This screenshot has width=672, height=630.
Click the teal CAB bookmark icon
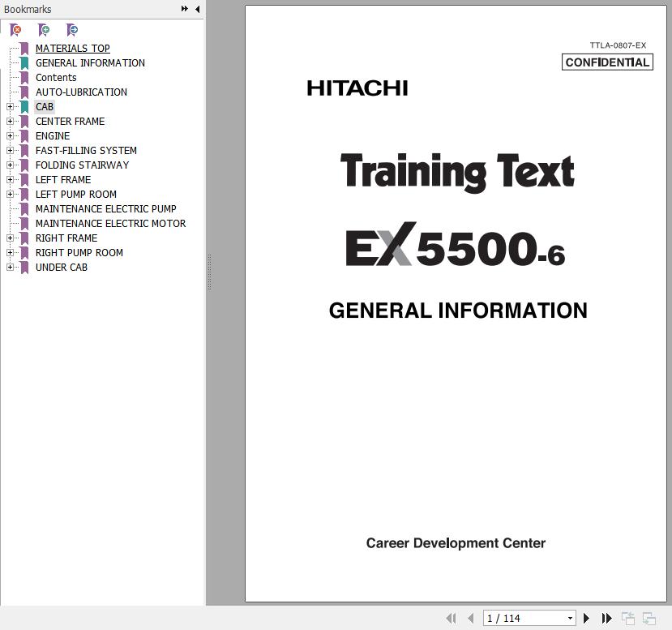pos(24,107)
